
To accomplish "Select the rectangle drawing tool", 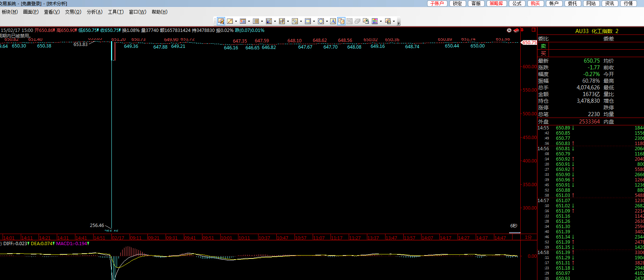I will pos(308,21).
